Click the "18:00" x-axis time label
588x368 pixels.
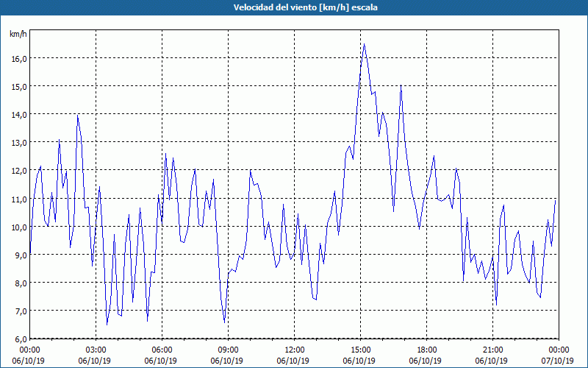click(427, 350)
